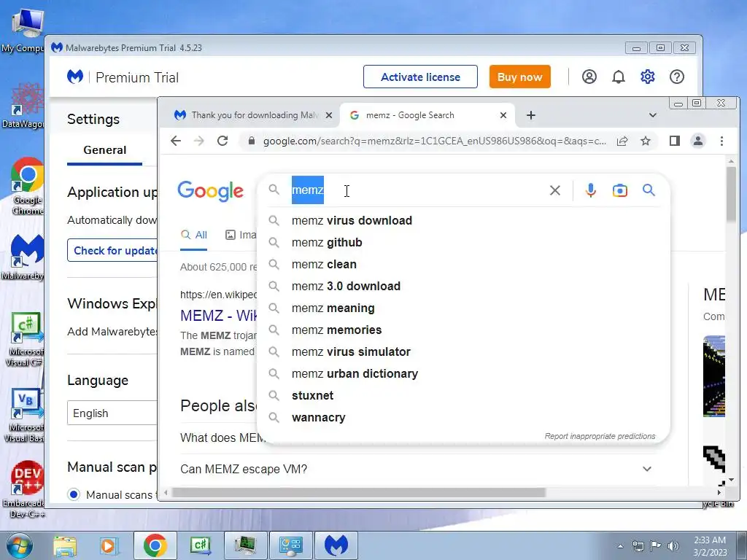Start voice search with microphone icon
This screenshot has height=560, width=747.
point(590,190)
